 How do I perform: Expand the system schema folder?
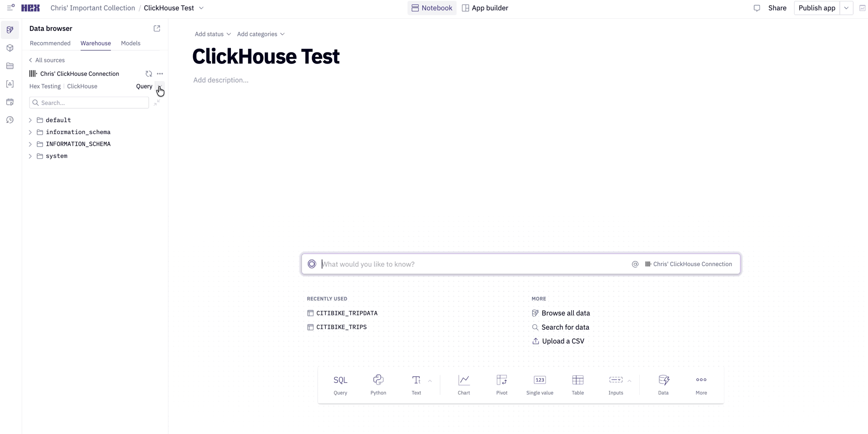click(30, 156)
